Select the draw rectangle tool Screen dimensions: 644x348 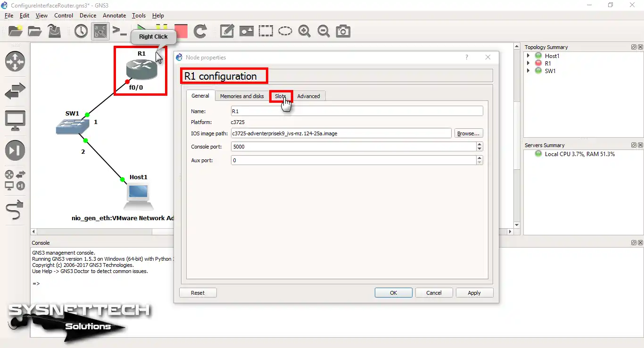click(x=266, y=32)
